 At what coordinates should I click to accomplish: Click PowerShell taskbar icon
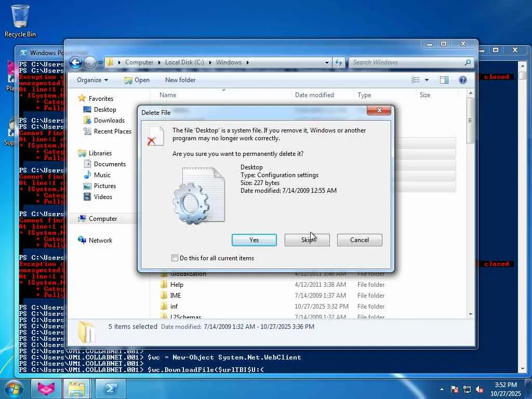point(110,389)
